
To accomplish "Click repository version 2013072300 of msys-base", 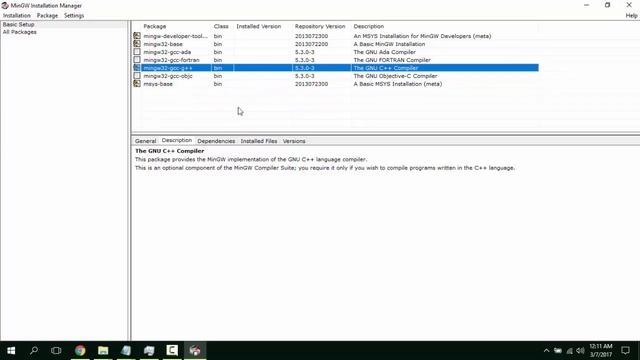I will (311, 84).
